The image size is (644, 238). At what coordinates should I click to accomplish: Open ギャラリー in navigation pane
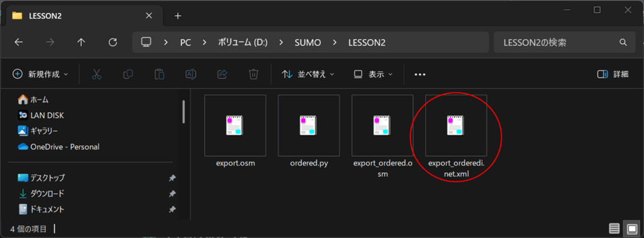tap(38, 131)
